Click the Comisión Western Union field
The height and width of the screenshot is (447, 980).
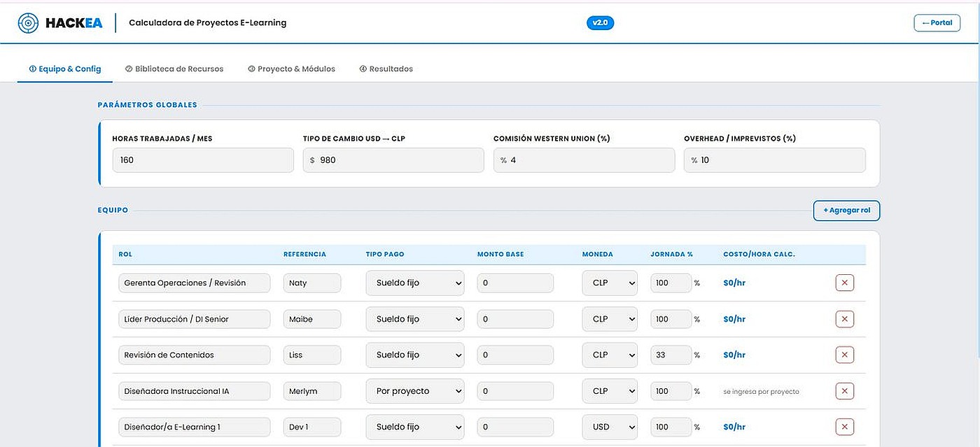coord(584,160)
